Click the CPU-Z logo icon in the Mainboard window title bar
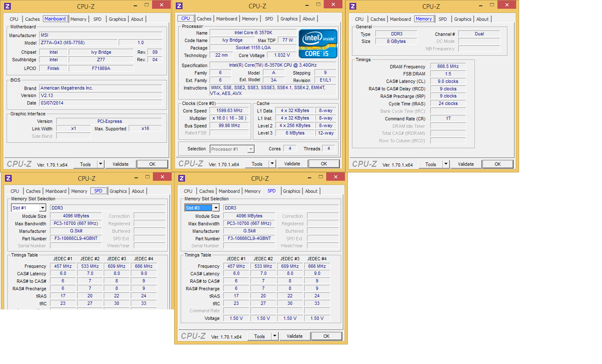The image size is (602, 364). point(7,6)
